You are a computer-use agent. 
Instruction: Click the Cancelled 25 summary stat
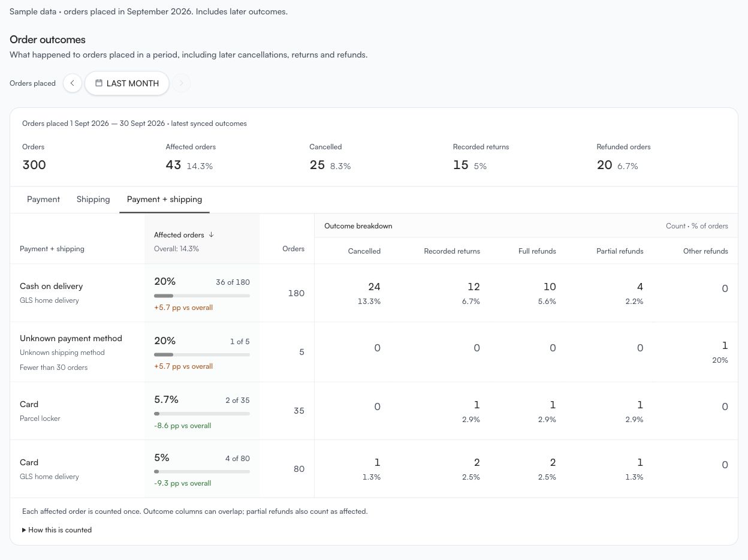click(x=330, y=158)
